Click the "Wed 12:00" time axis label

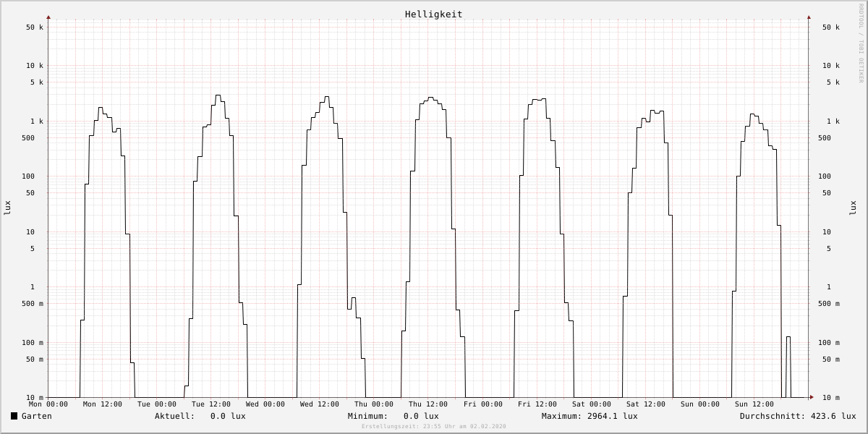pos(320,404)
